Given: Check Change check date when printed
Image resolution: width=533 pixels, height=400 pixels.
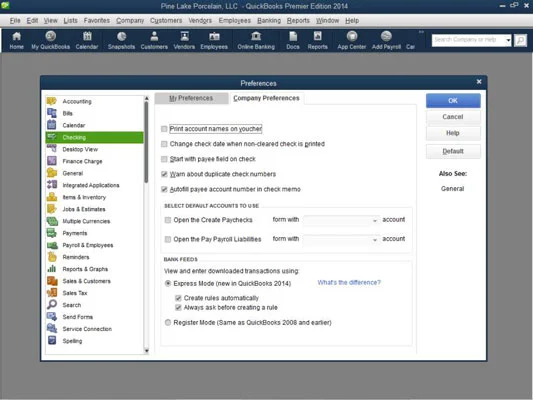Looking at the screenshot, I should tap(164, 144).
